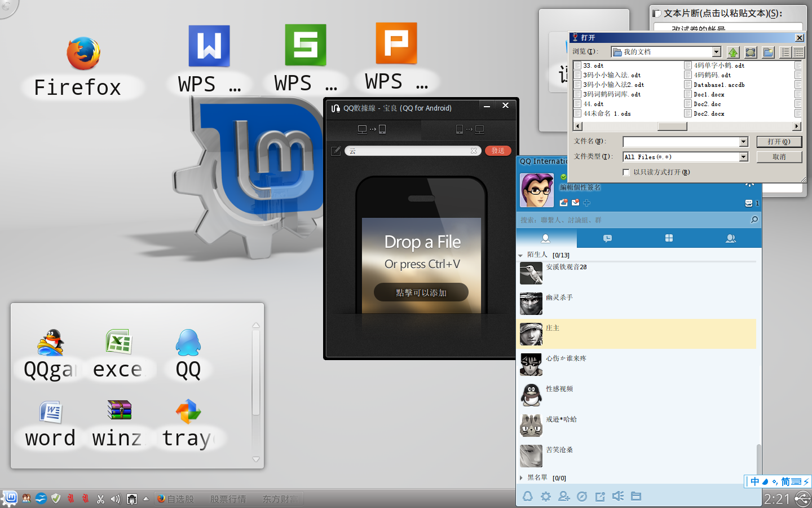
Task: Click the add file button below Drop a File
Action: point(421,292)
